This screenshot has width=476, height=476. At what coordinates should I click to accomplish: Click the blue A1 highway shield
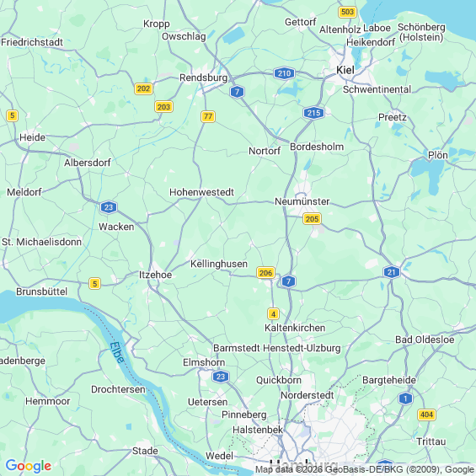405,398
